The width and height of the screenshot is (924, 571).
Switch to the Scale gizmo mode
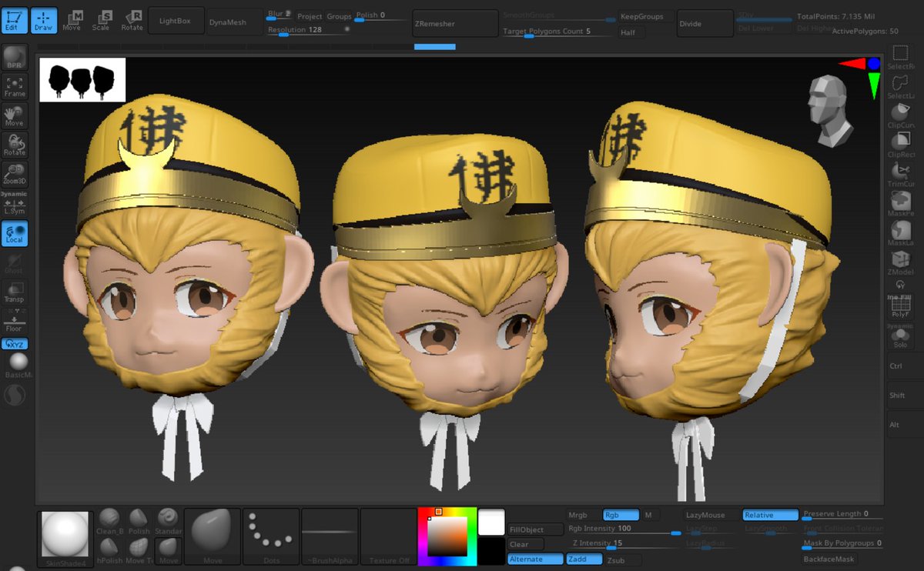point(102,21)
